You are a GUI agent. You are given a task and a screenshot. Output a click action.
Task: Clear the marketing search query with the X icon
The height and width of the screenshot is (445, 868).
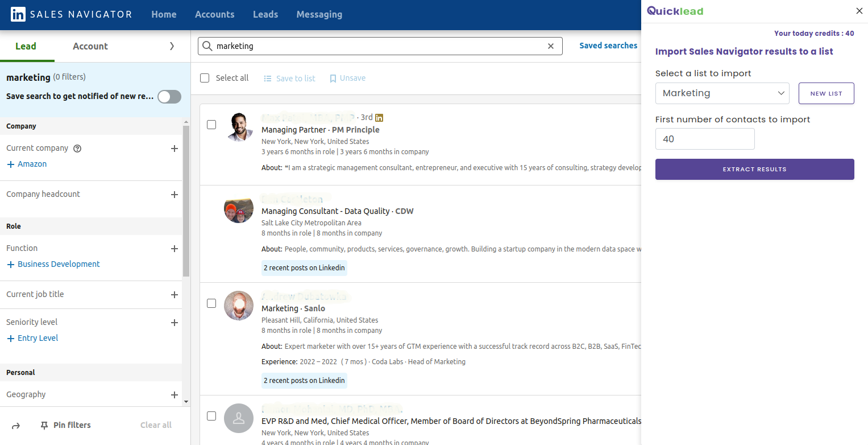(x=550, y=46)
